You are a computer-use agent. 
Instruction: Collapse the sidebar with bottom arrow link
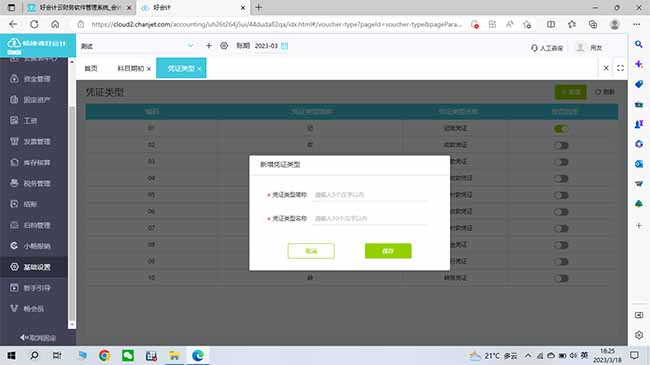38,338
